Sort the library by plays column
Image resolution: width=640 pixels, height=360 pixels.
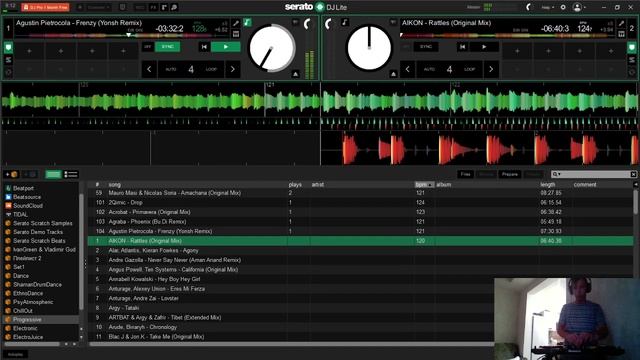tap(295, 184)
